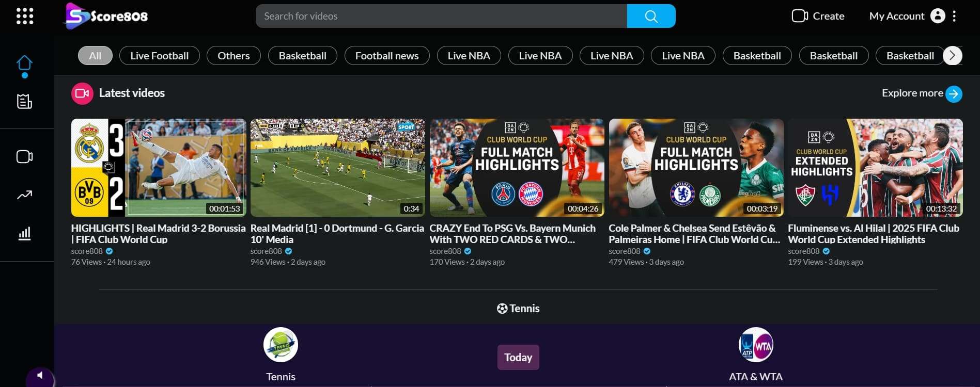Screen dimensions: 980x387
Task: Select the first Live NBA chip
Action: coord(469,56)
